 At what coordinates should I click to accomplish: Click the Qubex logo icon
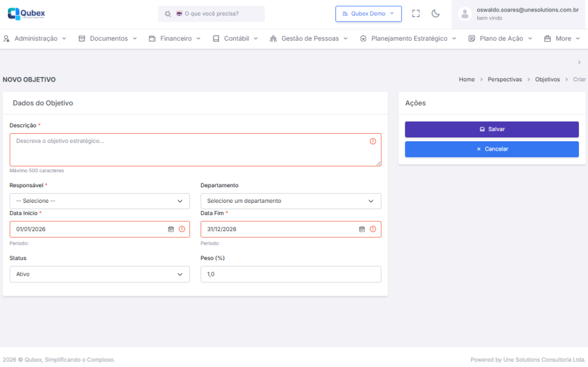14,13
